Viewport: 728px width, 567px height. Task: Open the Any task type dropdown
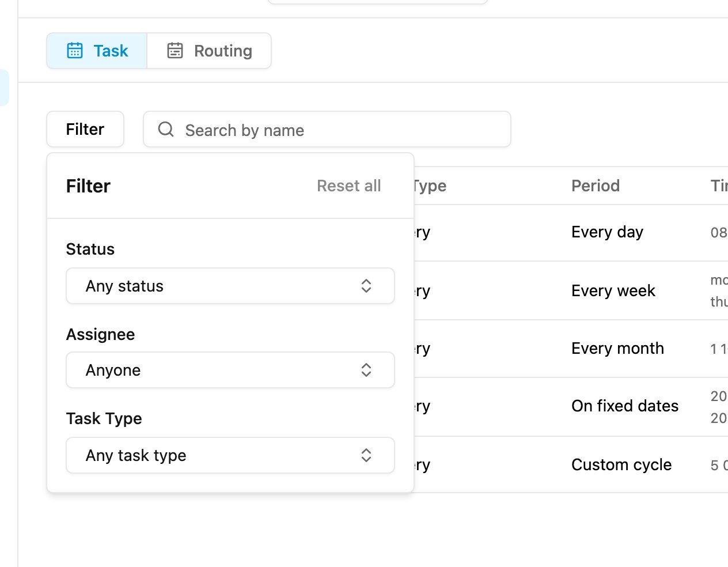230,455
